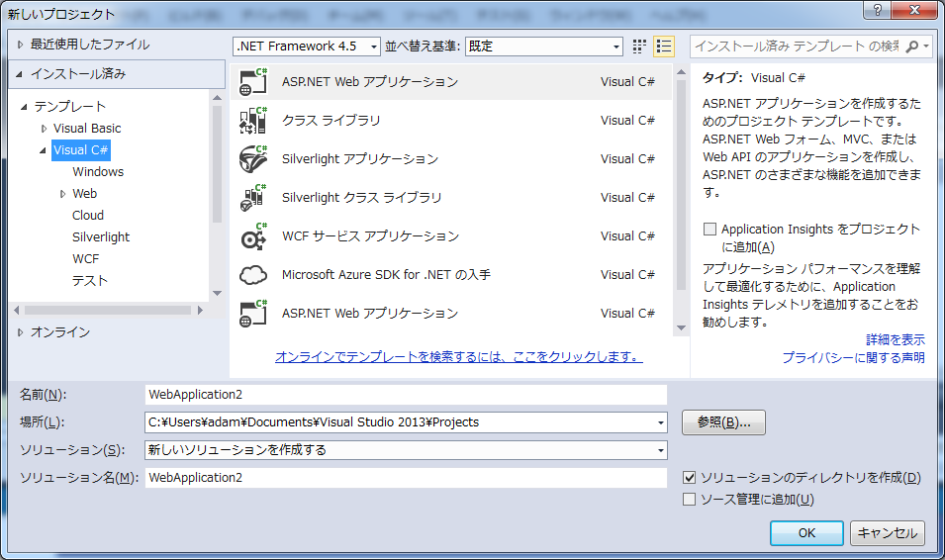Click the installed templates search box
Viewport: 945px width, 560px height.
pyautogui.click(x=797, y=47)
